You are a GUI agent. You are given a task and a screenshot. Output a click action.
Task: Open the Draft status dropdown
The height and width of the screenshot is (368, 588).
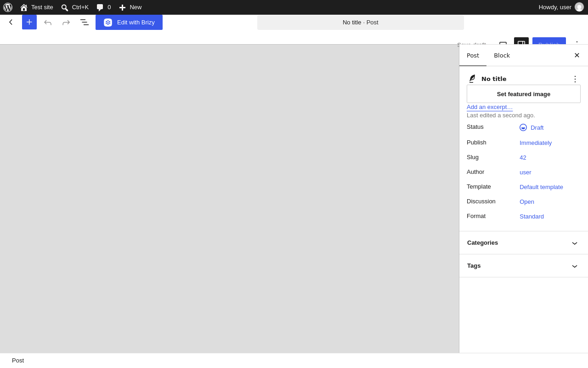point(531,127)
